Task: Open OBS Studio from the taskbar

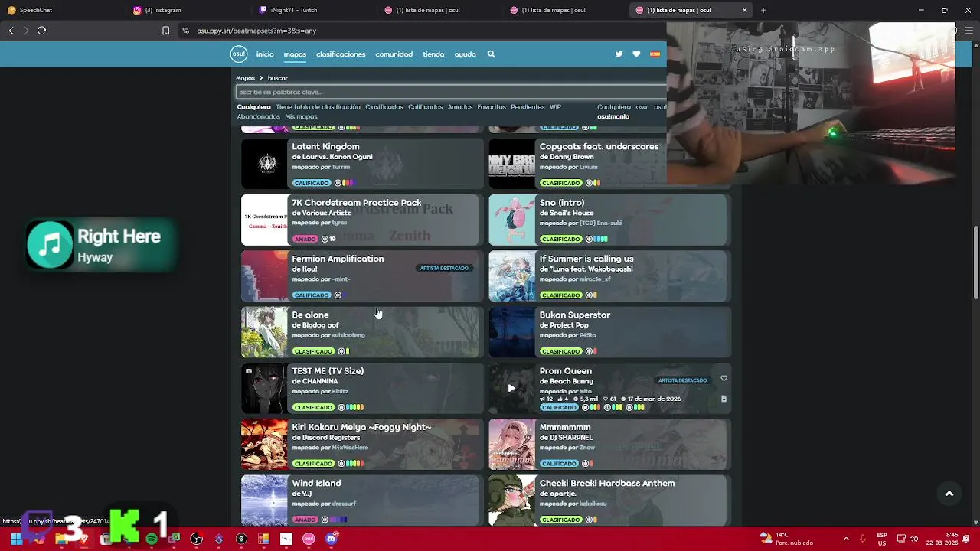Action: click(197, 539)
